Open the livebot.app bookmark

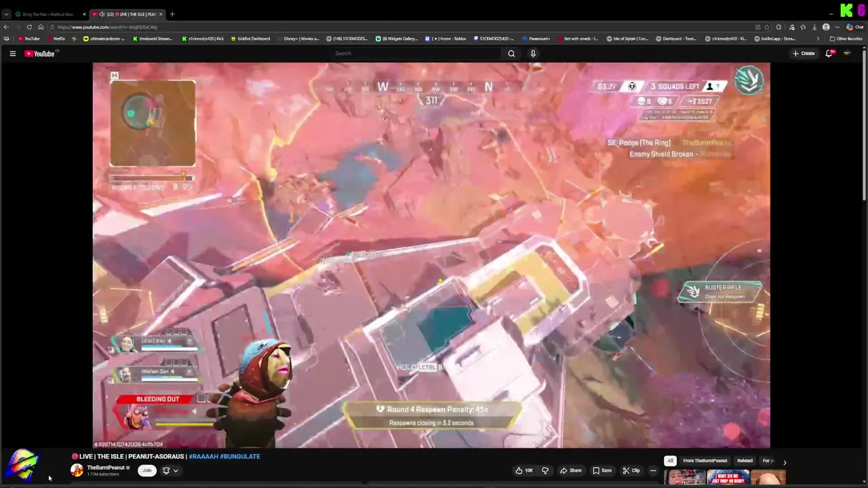pos(775,39)
